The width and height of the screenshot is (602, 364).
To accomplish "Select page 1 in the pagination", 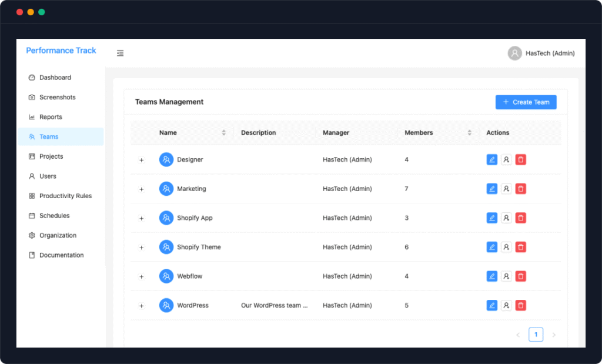I will (536, 335).
